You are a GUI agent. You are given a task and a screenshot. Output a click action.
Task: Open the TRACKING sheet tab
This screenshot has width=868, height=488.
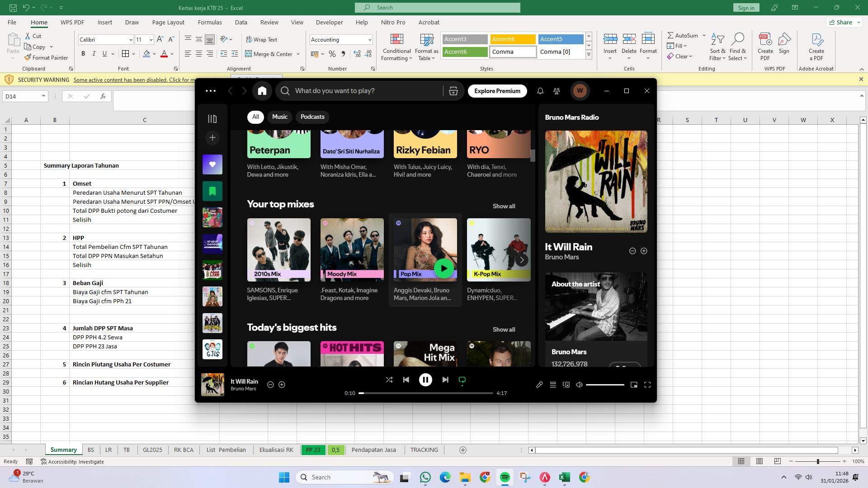[424, 450]
